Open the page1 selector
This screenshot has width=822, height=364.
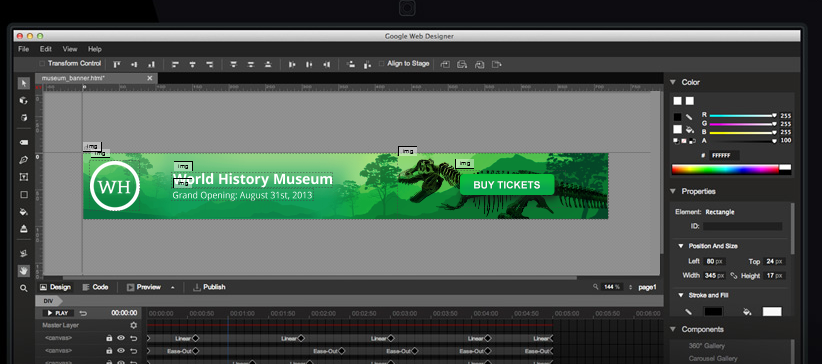coord(647,287)
